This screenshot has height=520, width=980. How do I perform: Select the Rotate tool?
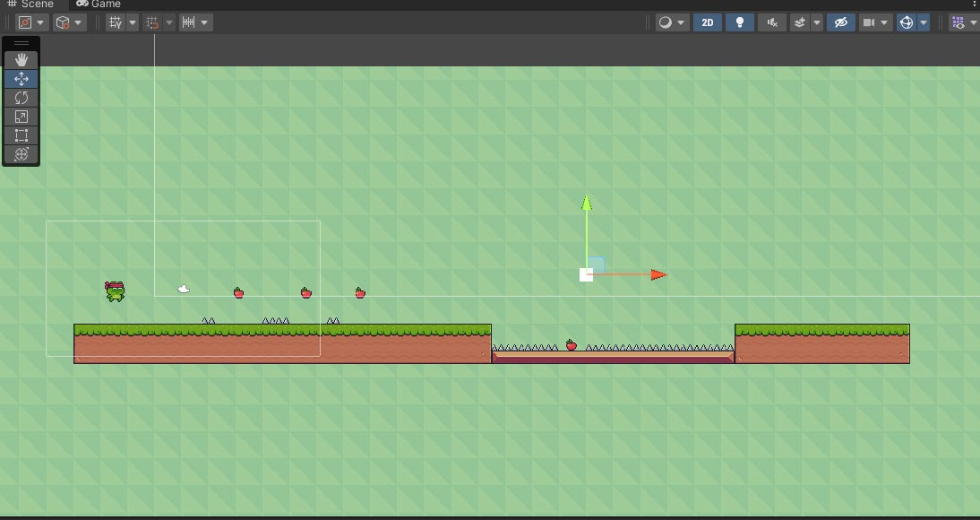click(21, 98)
